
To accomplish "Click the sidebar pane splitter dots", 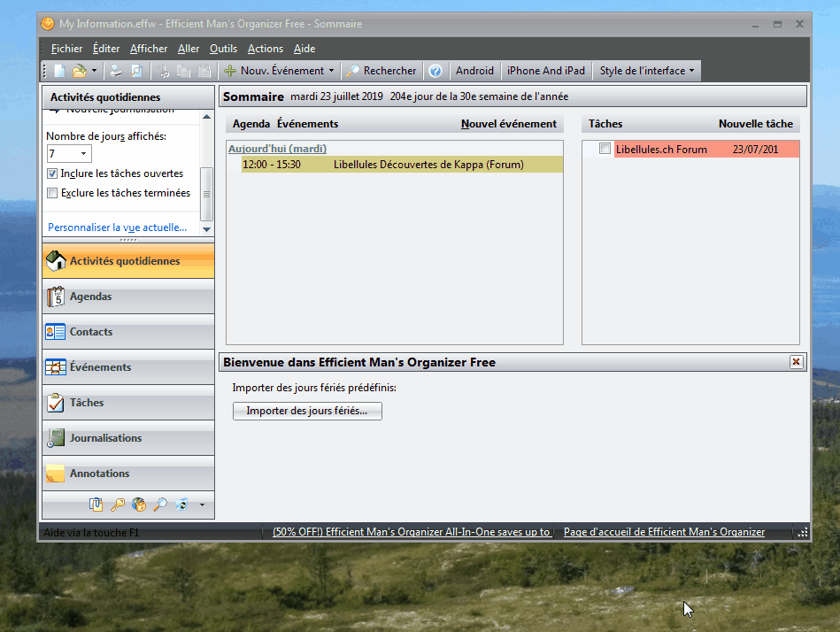I will pyautogui.click(x=128, y=240).
